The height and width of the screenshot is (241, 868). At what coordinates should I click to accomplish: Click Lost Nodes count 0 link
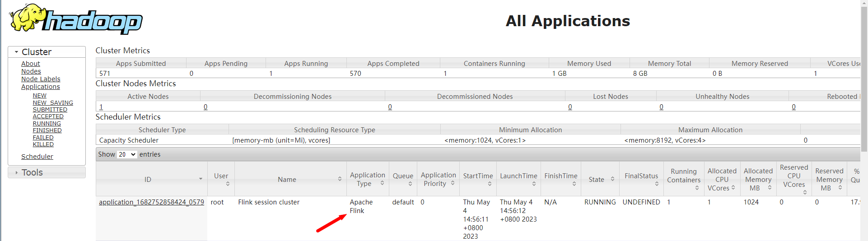click(x=570, y=107)
